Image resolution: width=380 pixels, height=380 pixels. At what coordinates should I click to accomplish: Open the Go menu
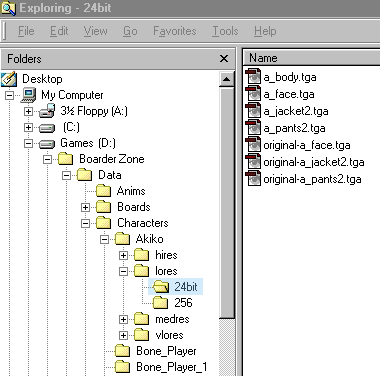coord(130,31)
